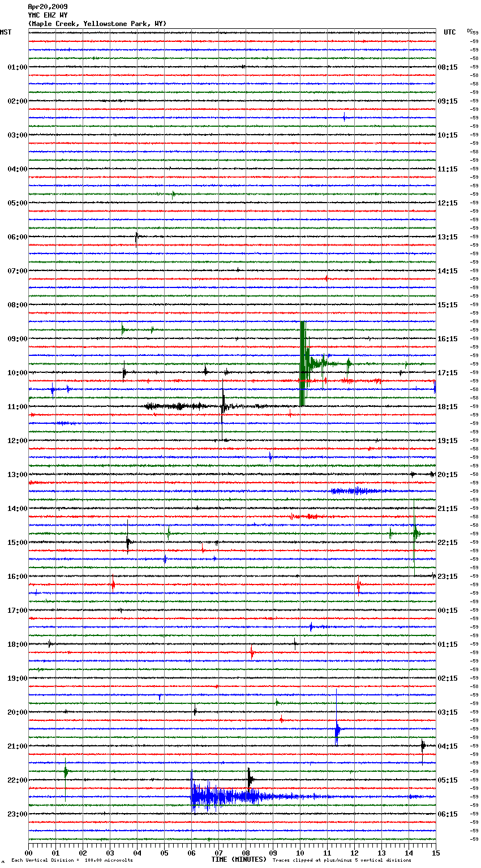
Task: Select the 09:15 UTC time label
Action: [448, 101]
